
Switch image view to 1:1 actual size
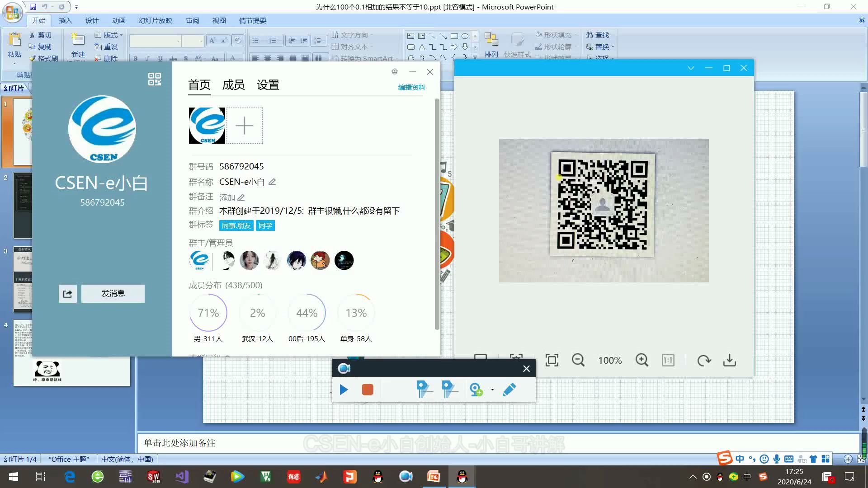click(668, 360)
